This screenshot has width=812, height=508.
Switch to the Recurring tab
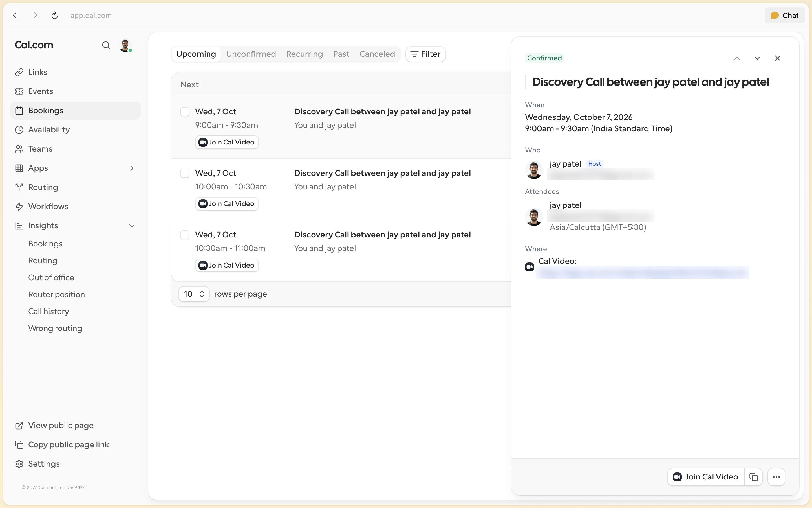[304, 54]
